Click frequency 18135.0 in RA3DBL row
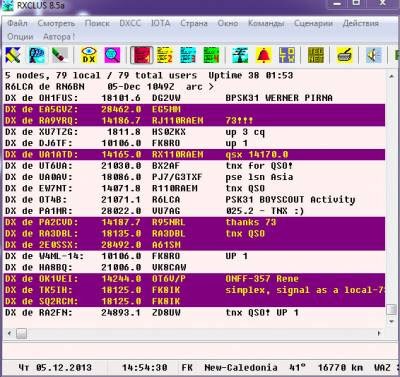Viewport: 400px width, 377px height. (121, 234)
